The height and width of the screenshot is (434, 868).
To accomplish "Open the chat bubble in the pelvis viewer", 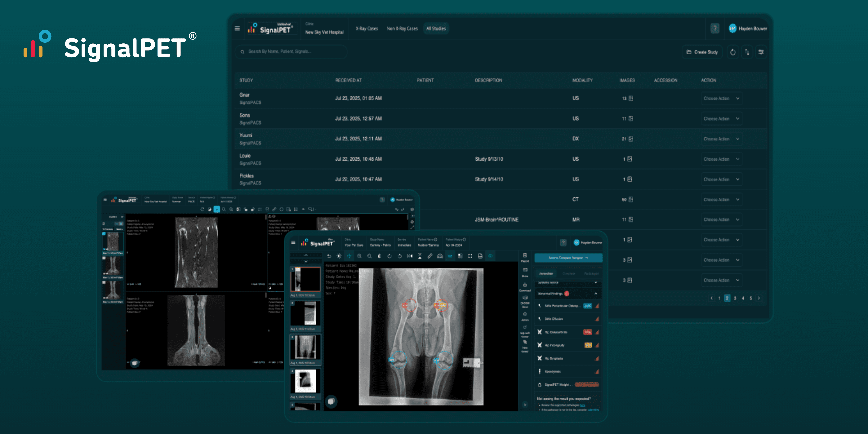I will point(331,401).
